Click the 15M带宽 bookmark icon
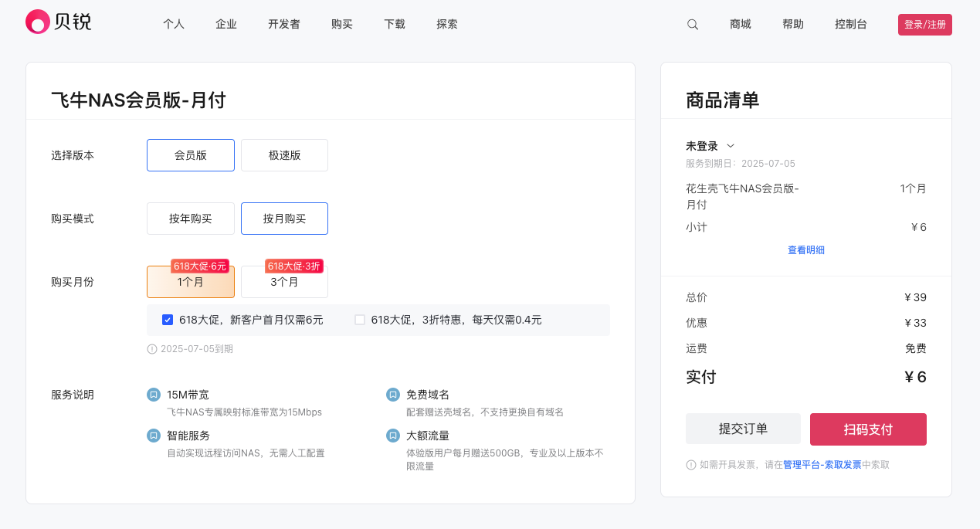The image size is (980, 529). 154,395
